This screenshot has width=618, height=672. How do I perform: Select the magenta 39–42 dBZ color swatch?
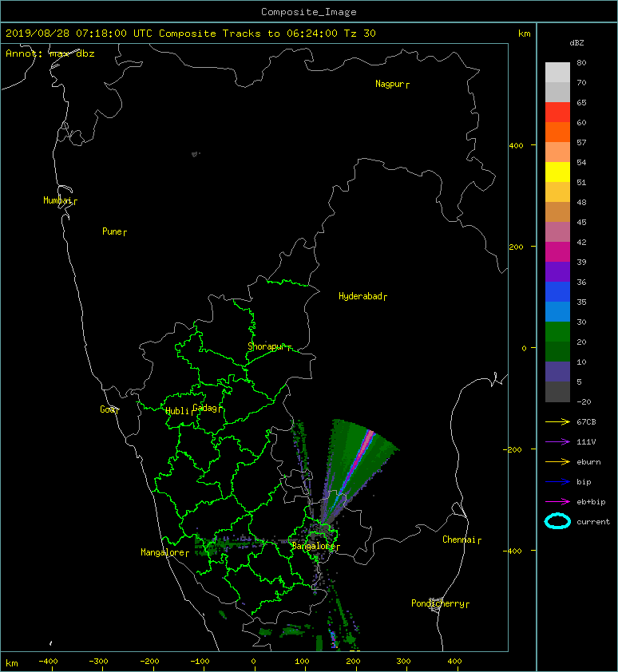tap(557, 251)
